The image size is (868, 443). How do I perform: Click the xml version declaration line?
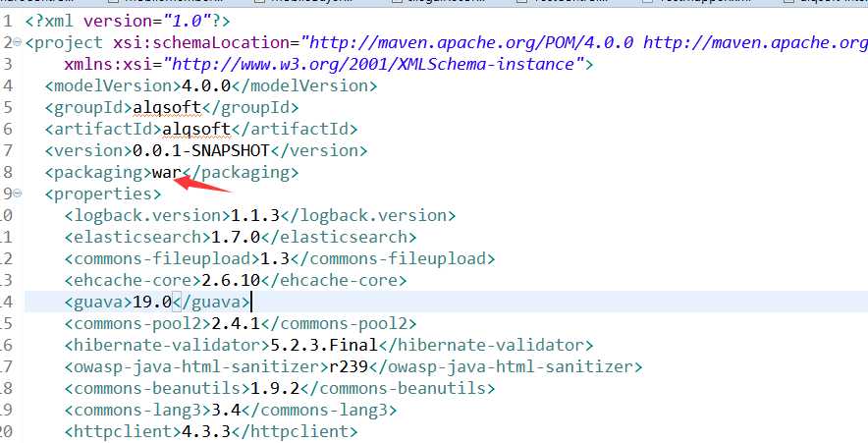(128, 21)
